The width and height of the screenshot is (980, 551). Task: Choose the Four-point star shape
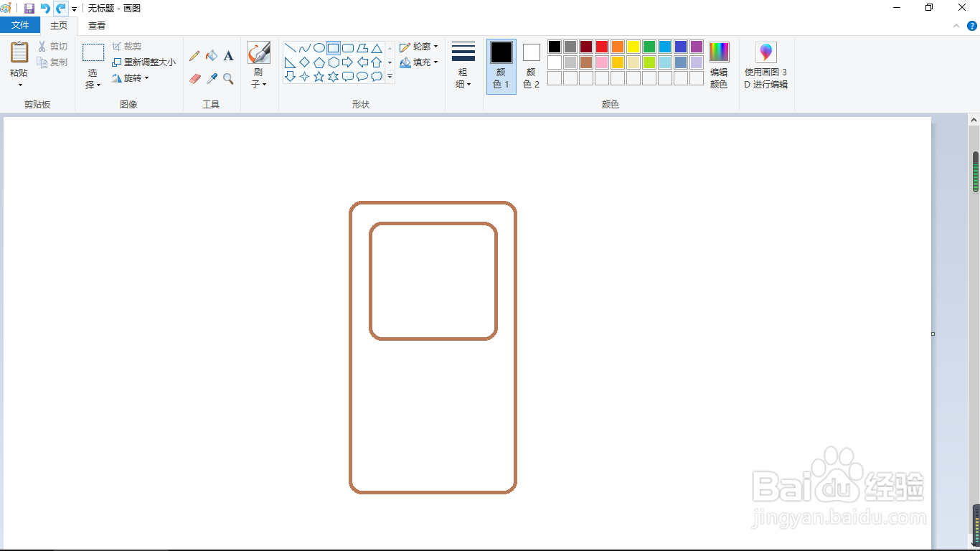pyautogui.click(x=305, y=76)
